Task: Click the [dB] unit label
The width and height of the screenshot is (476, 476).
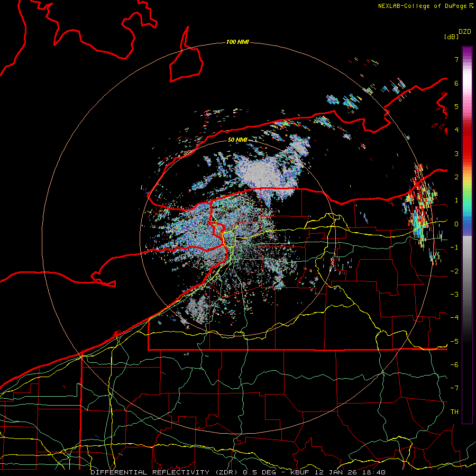Action: (x=451, y=36)
